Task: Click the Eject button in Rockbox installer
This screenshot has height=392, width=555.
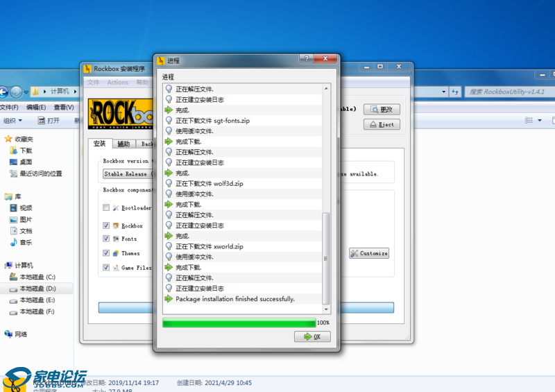Action: [x=382, y=124]
